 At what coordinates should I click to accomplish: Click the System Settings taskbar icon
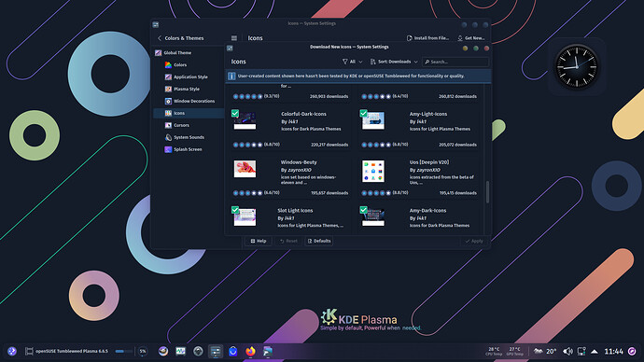(x=216, y=352)
